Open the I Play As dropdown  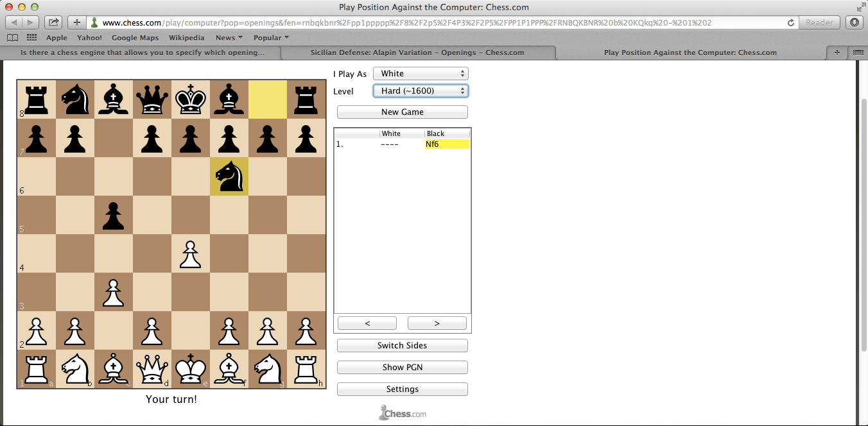pos(421,73)
